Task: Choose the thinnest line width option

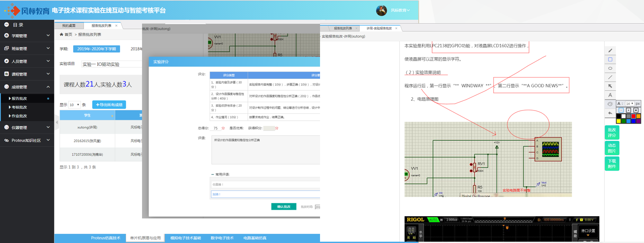Action: coord(621,110)
